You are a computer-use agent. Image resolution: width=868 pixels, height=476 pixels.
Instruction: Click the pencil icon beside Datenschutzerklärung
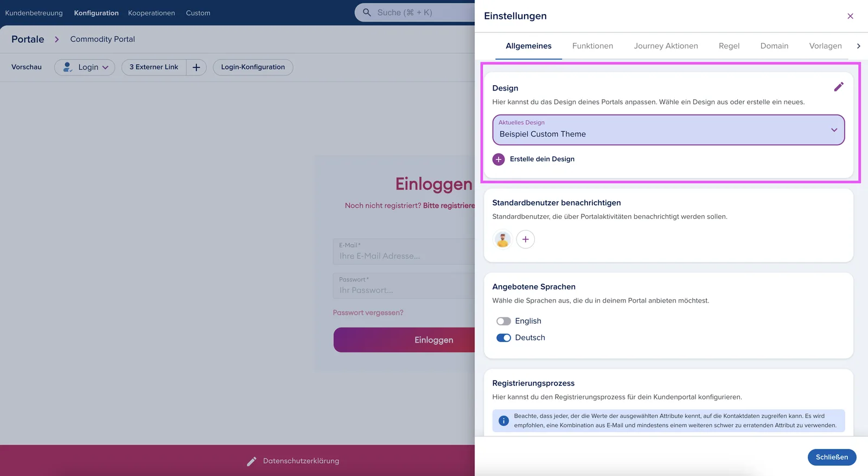pyautogui.click(x=252, y=461)
